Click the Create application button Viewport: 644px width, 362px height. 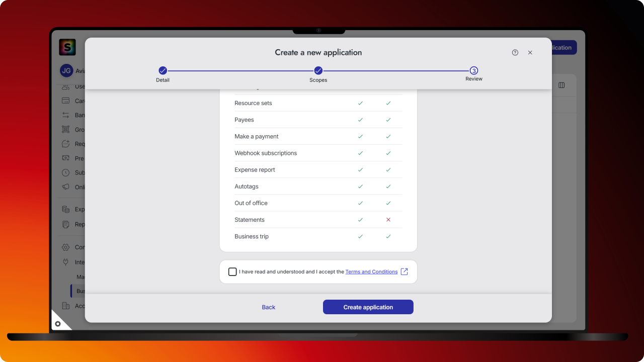pyautogui.click(x=368, y=307)
